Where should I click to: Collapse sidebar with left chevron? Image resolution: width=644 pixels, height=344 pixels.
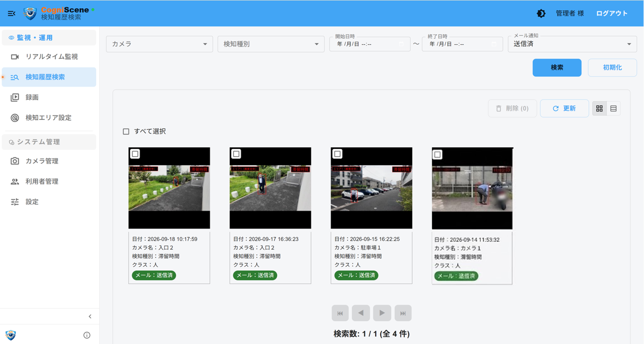(x=90, y=316)
